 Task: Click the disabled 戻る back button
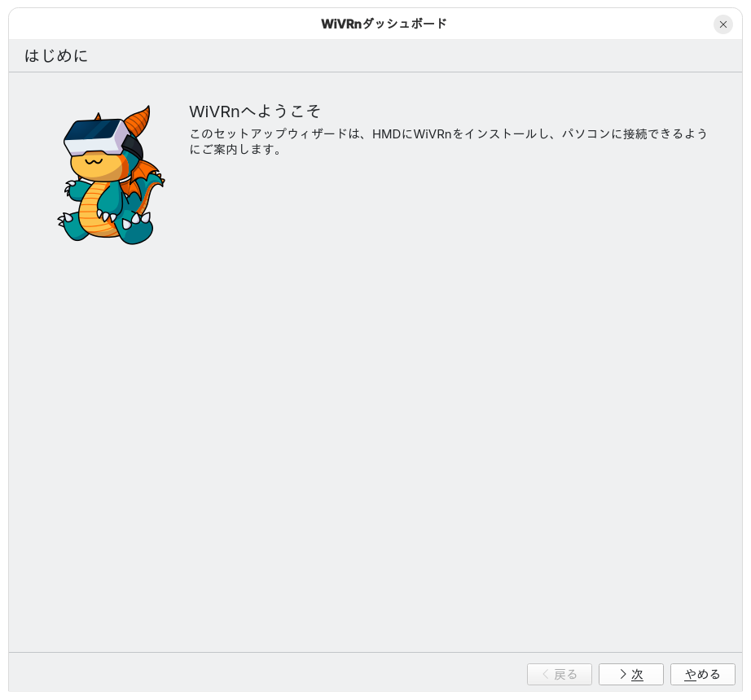[560, 674]
